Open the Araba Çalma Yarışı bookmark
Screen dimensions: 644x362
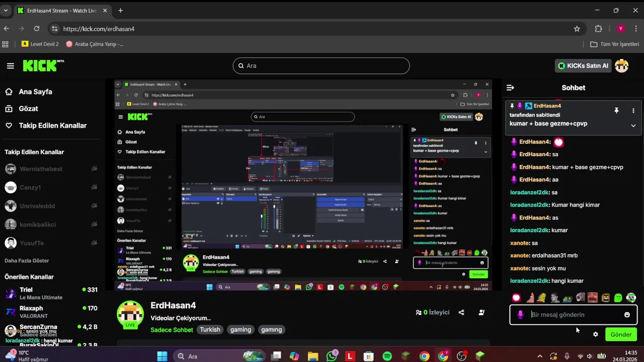[95, 44]
